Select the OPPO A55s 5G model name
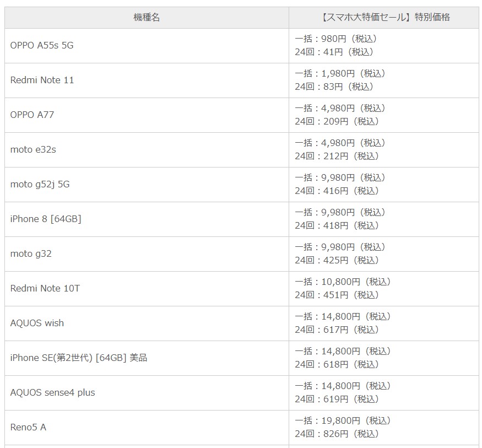The height and width of the screenshot is (448, 482). point(42,45)
